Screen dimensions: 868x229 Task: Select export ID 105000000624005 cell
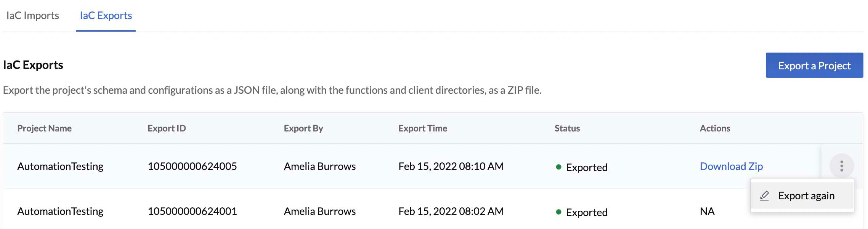[192, 166]
